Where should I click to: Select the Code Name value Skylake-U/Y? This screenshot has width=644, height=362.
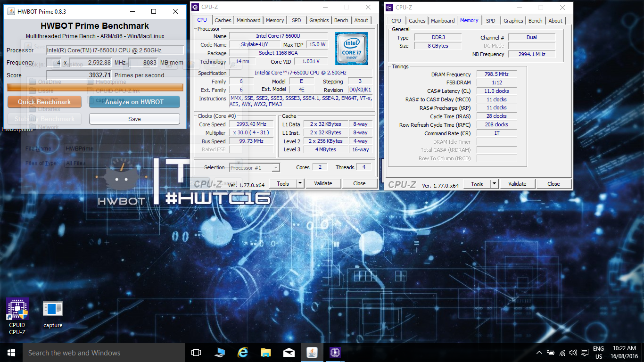[x=255, y=45]
